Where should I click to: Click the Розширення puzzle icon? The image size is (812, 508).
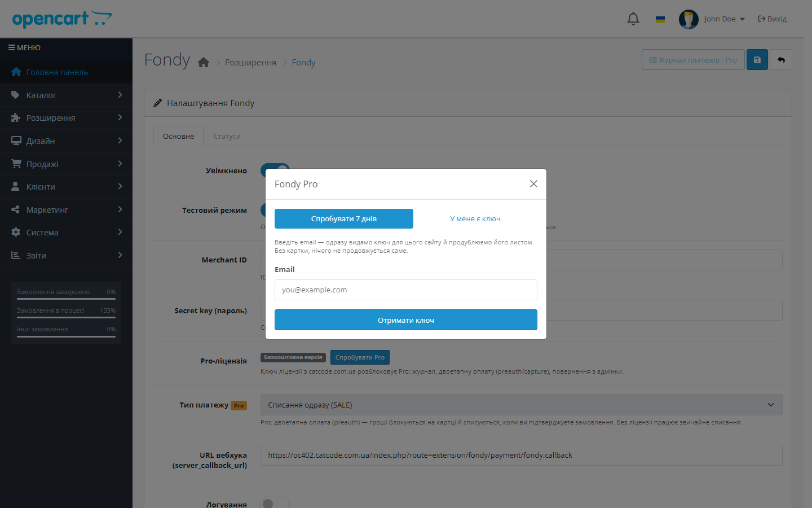pyautogui.click(x=15, y=118)
